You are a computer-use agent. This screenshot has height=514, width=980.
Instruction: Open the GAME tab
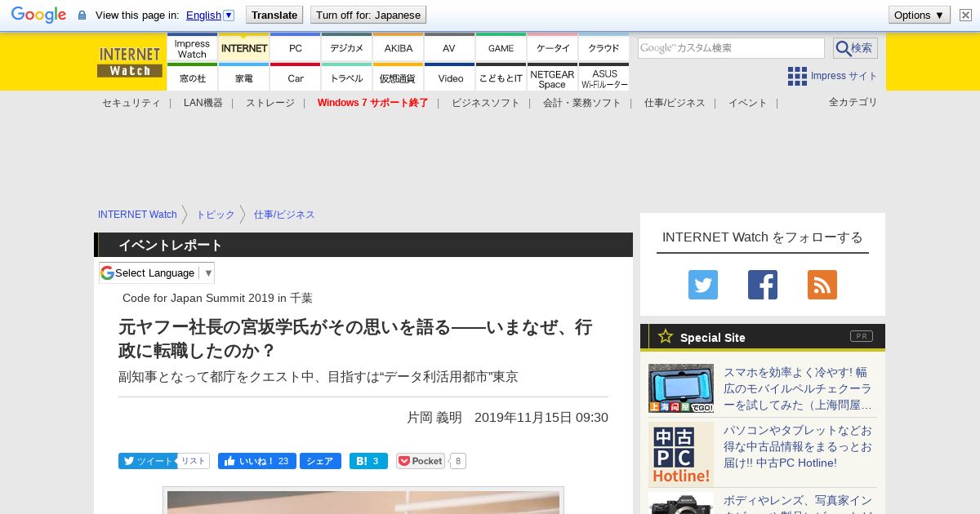(x=501, y=48)
